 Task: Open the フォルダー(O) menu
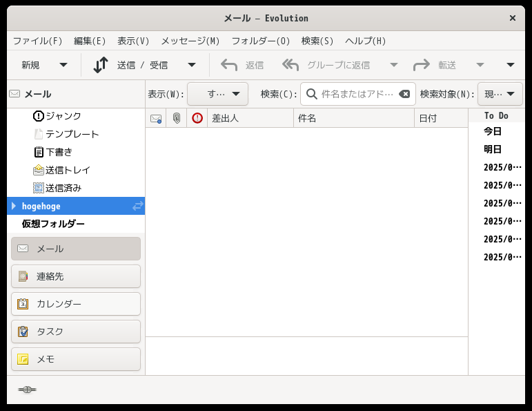261,41
